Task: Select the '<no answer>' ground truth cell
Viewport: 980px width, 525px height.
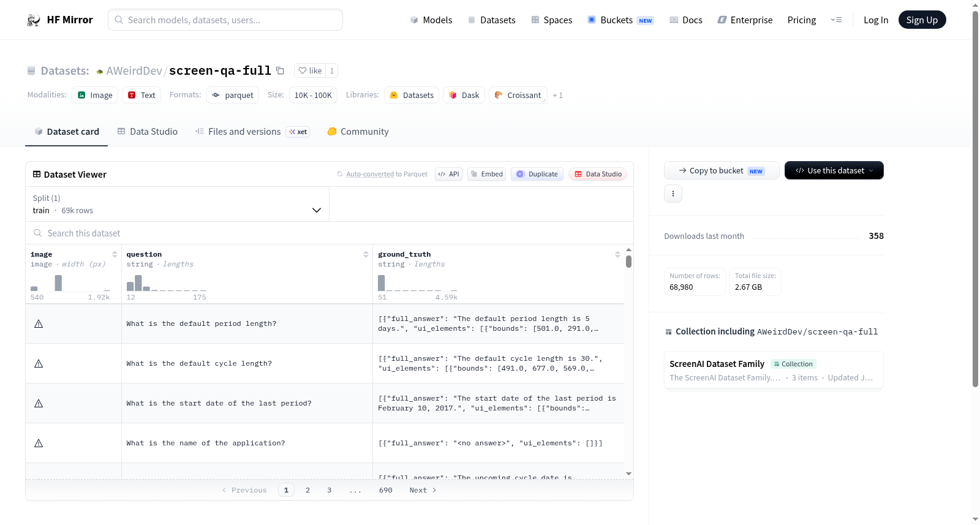Action: 498,443
